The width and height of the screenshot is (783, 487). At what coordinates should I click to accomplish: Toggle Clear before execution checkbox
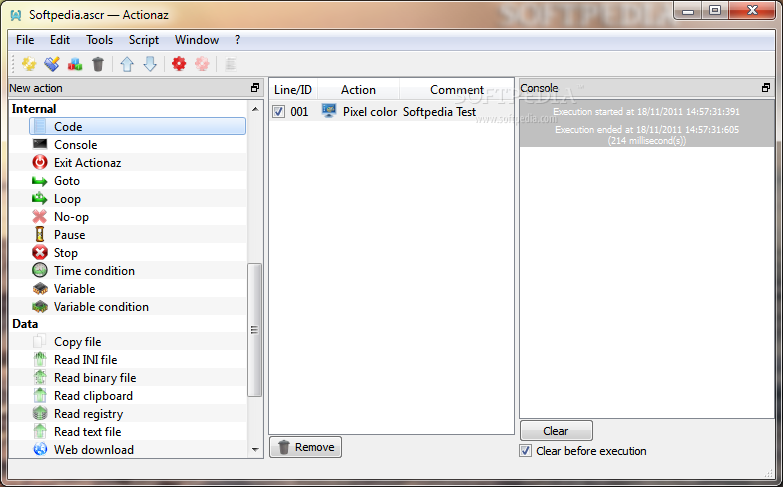(525, 451)
